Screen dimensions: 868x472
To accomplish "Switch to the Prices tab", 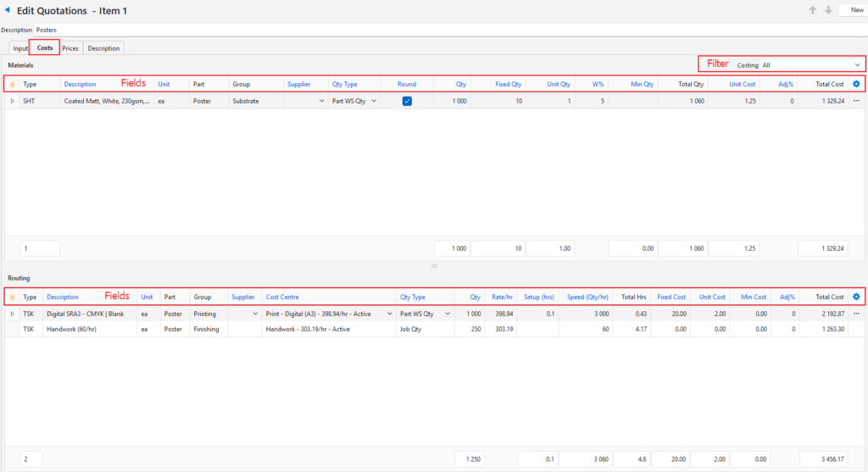I will point(70,48).
